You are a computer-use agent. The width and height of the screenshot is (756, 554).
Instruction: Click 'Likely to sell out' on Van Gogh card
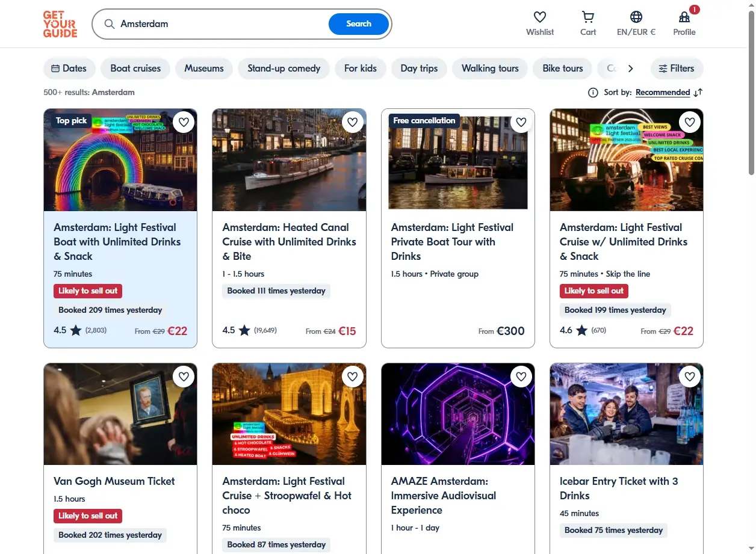click(88, 516)
